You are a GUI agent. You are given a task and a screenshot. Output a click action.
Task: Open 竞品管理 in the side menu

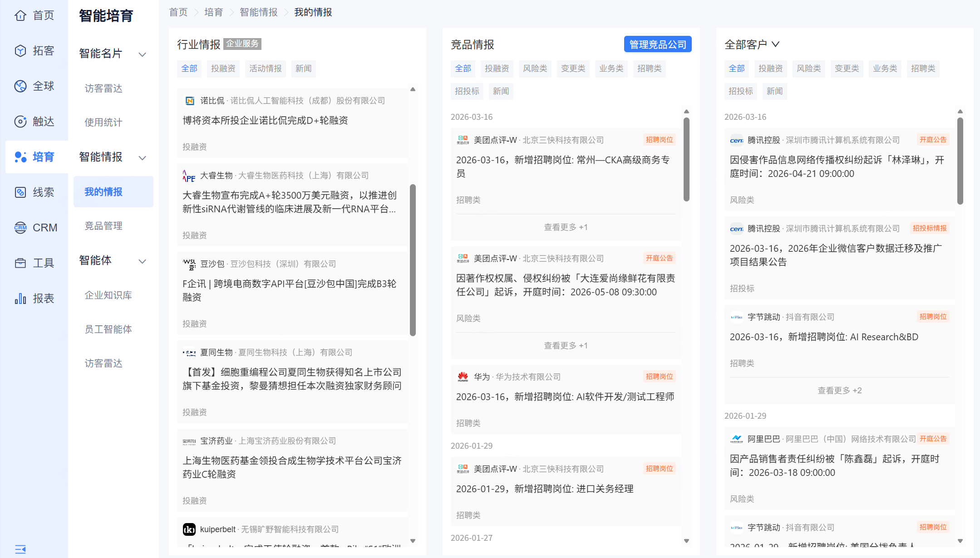103,226
